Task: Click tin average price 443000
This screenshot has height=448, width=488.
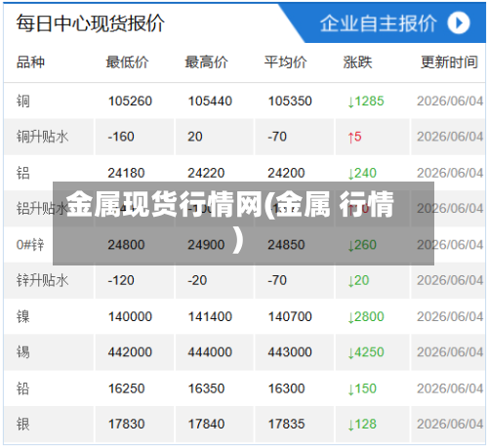Action: click(x=290, y=352)
